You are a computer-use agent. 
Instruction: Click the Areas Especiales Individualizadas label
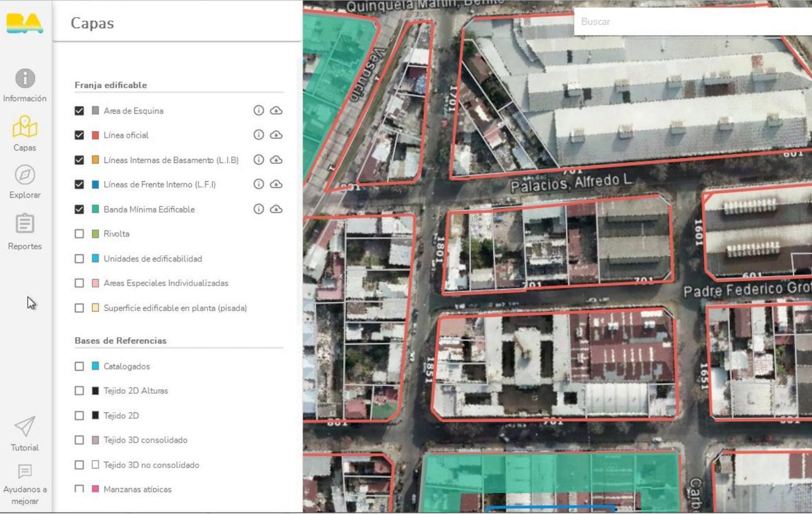166,283
